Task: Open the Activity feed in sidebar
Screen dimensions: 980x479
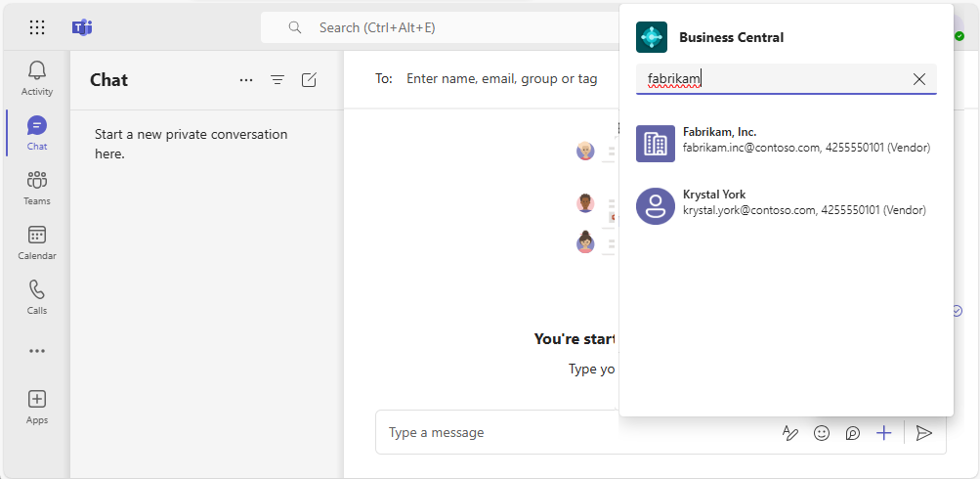Action: tap(37, 77)
